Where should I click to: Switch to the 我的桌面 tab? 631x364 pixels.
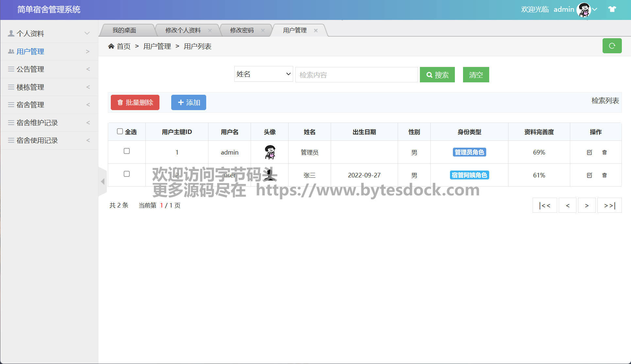click(x=124, y=30)
